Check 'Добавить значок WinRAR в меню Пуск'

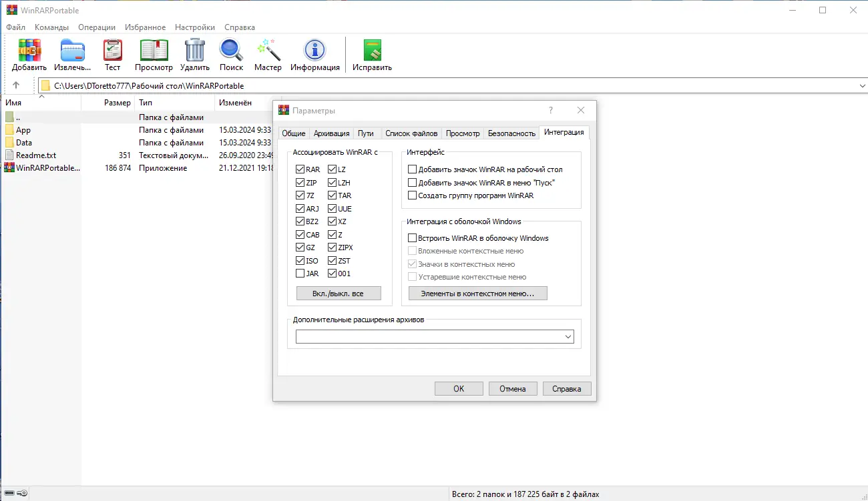[413, 183]
